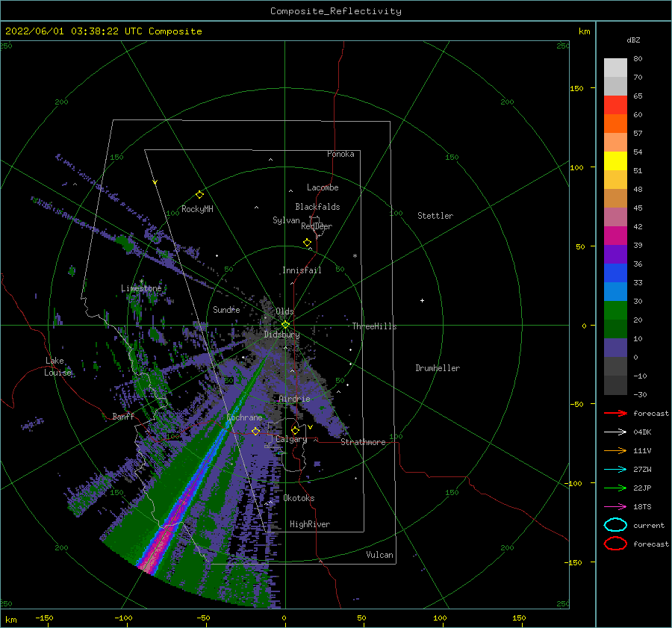Screen dimensions: 672x628
Task: Click the Drumheller label
Action: point(438,368)
